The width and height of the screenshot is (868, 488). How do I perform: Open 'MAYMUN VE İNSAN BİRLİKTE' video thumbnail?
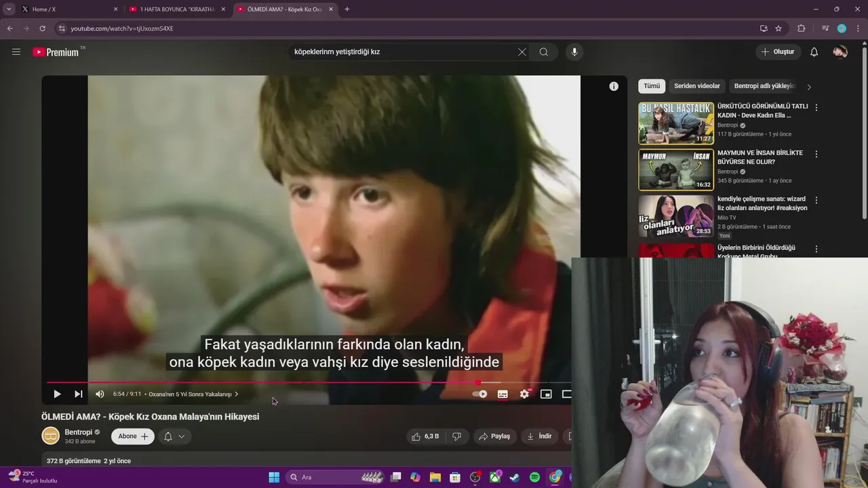click(676, 169)
